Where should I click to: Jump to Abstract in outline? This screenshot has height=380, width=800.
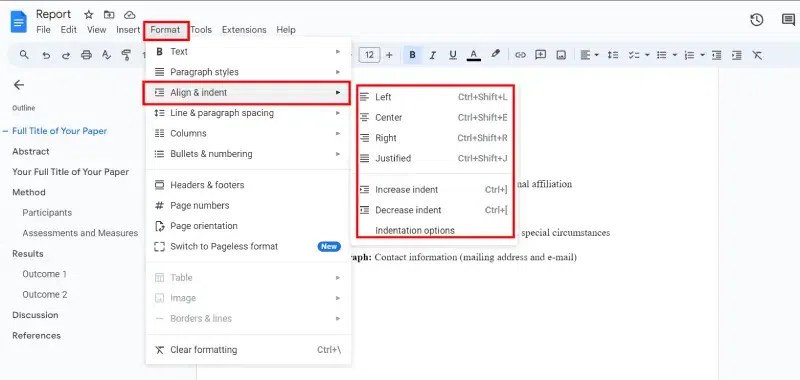tap(31, 151)
